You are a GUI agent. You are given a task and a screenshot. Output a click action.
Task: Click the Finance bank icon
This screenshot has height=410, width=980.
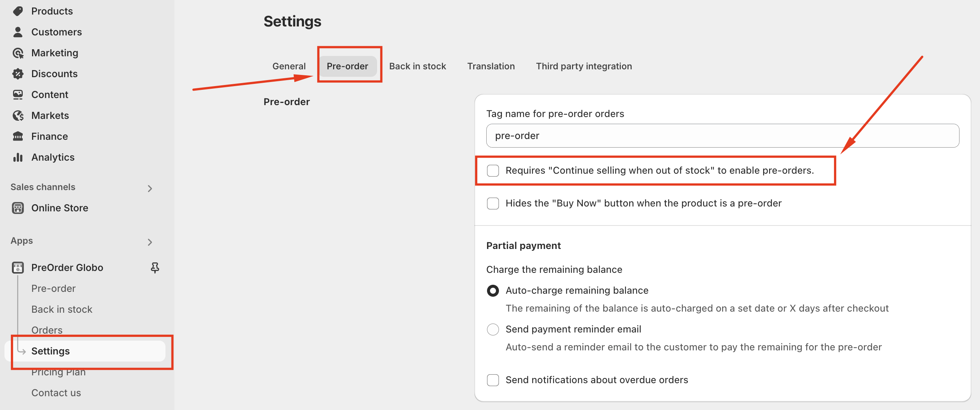click(x=18, y=136)
